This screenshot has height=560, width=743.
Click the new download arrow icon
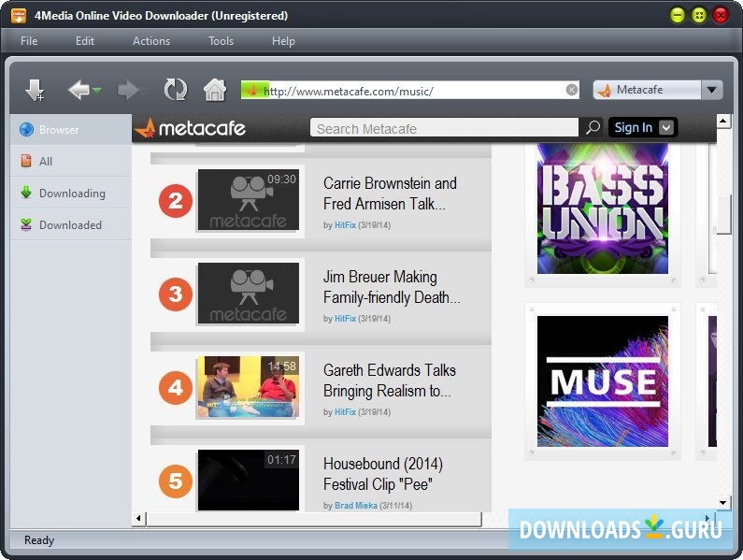point(36,90)
